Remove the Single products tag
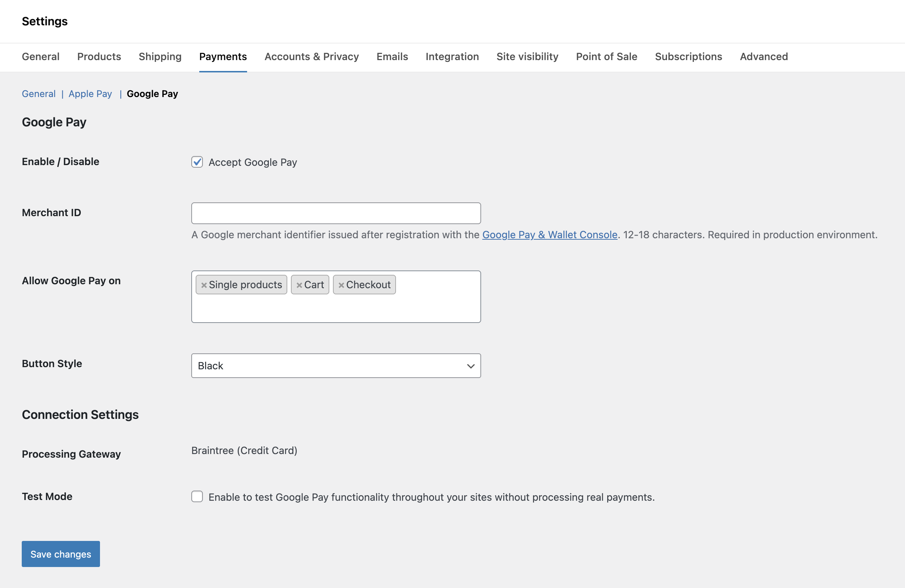This screenshot has width=905, height=588. tap(204, 285)
